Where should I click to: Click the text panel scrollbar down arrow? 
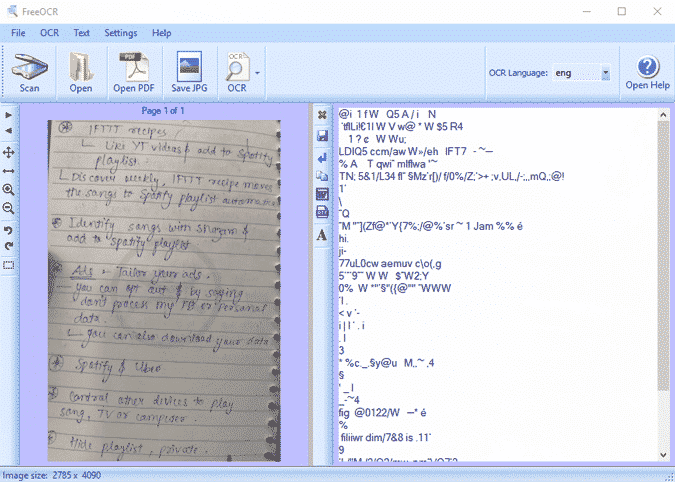pos(663,454)
